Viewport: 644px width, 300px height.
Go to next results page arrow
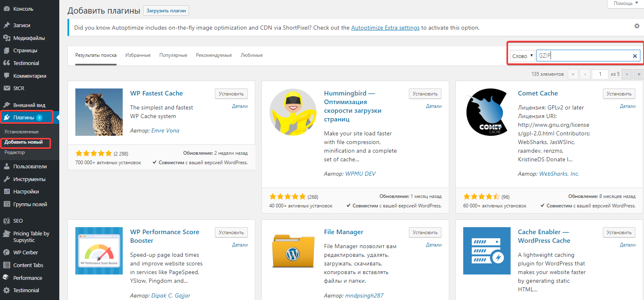[x=627, y=74]
